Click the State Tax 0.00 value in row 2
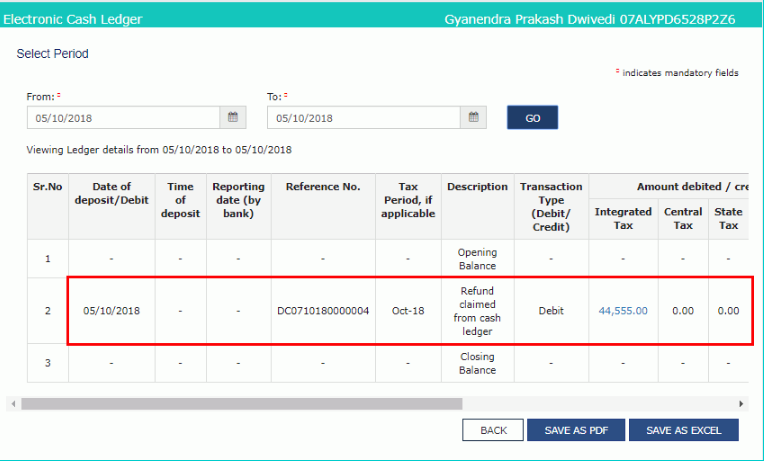Viewport: 767px width, 465px height. coord(728,311)
